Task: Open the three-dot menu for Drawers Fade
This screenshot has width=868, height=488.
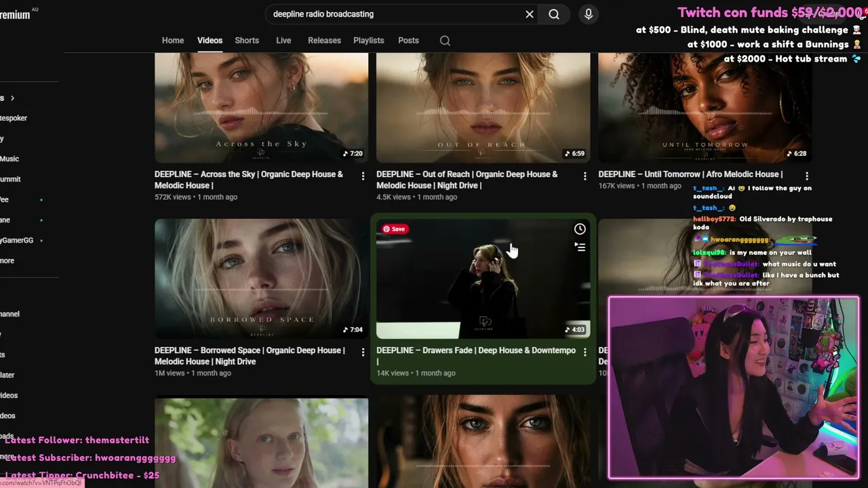Action: (585, 352)
